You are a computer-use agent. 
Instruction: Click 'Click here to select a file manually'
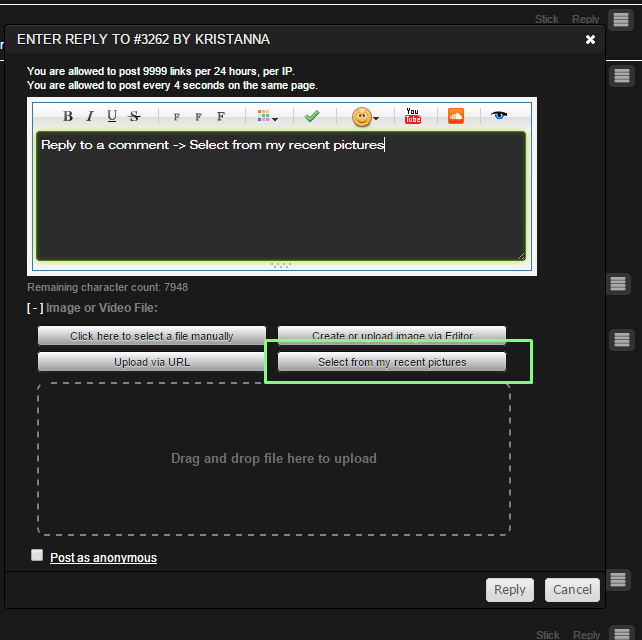pyautogui.click(x=152, y=336)
